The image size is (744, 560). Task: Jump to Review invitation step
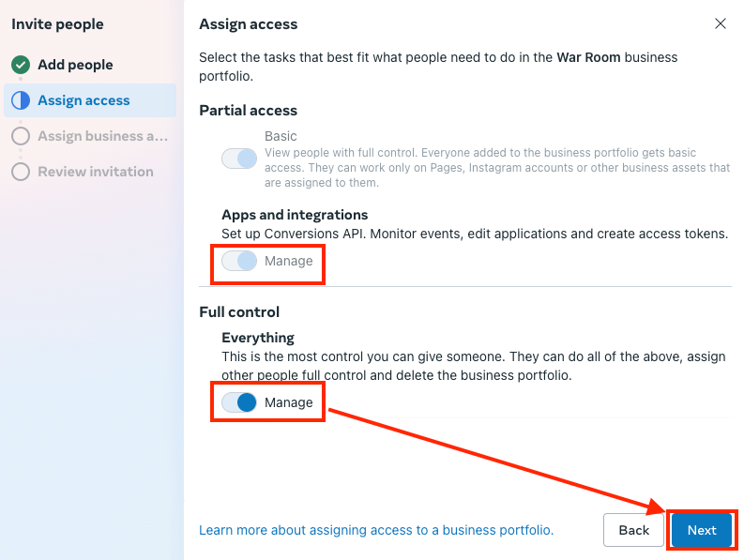[95, 172]
